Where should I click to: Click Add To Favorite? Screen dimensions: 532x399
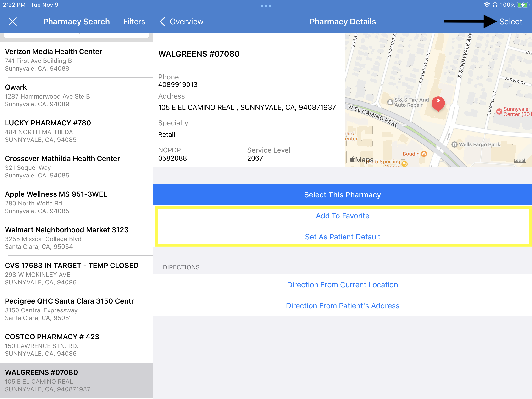point(342,216)
